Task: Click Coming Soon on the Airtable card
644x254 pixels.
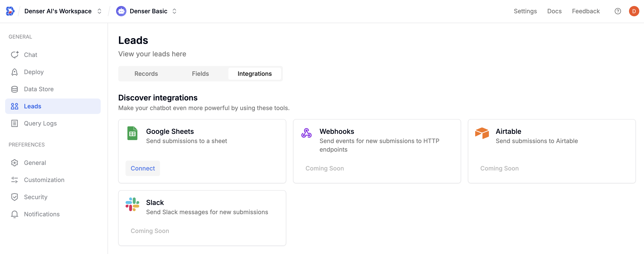Action: tap(500, 169)
